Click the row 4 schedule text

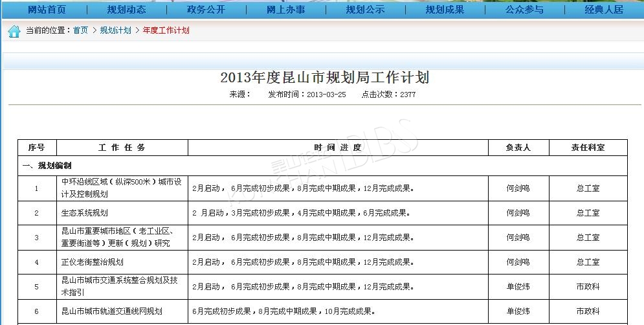[303, 262]
